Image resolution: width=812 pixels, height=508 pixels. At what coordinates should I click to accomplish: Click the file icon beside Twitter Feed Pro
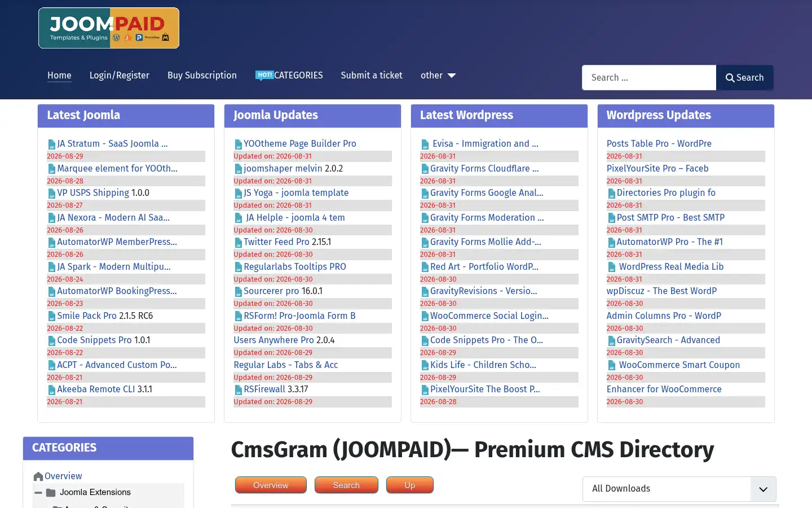tap(239, 243)
